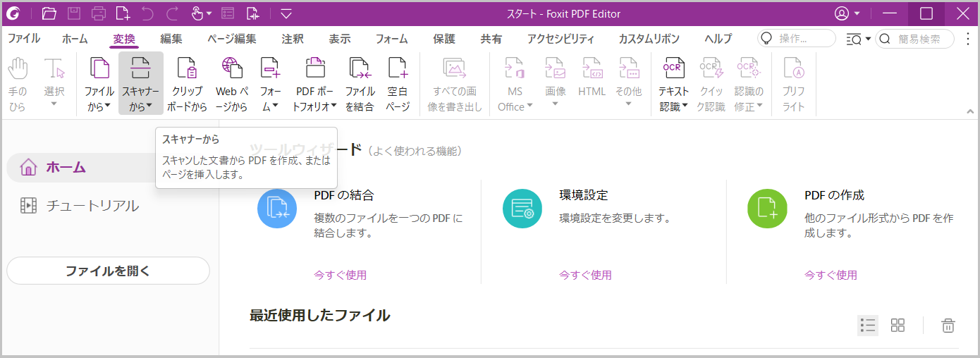Customize quick access toolbar dropdown arrow
The width and height of the screenshot is (980, 358).
(x=286, y=13)
